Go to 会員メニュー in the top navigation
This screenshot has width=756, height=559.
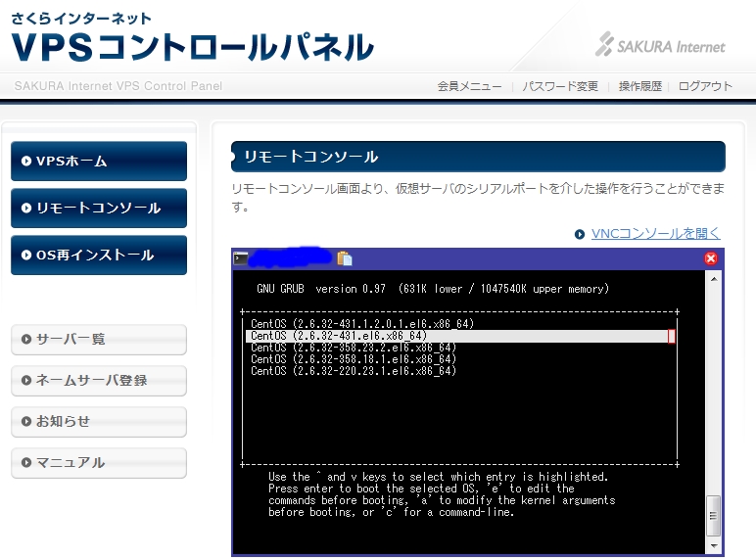pyautogui.click(x=469, y=86)
